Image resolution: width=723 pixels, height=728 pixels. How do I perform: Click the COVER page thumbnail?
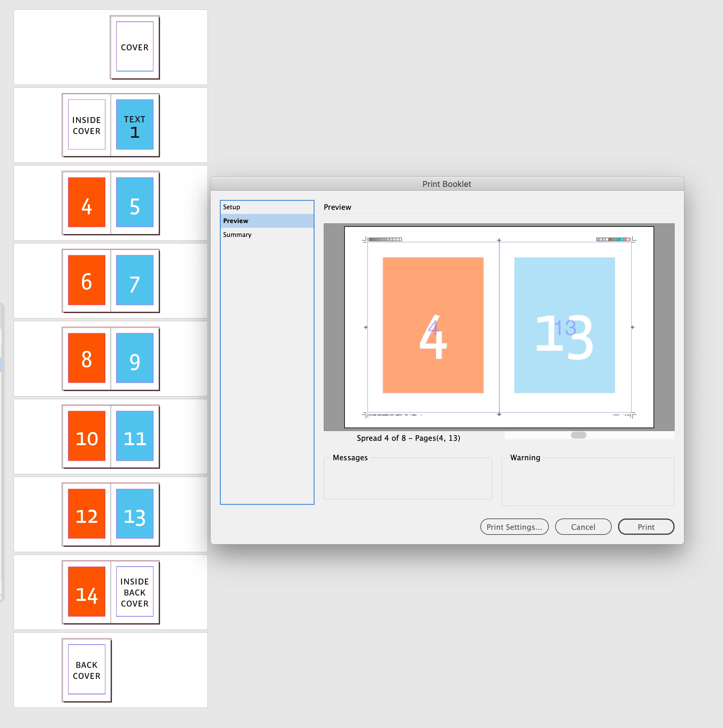tap(135, 47)
